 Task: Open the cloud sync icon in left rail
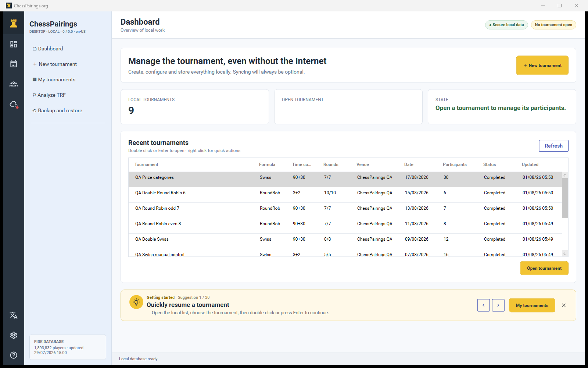point(14,105)
